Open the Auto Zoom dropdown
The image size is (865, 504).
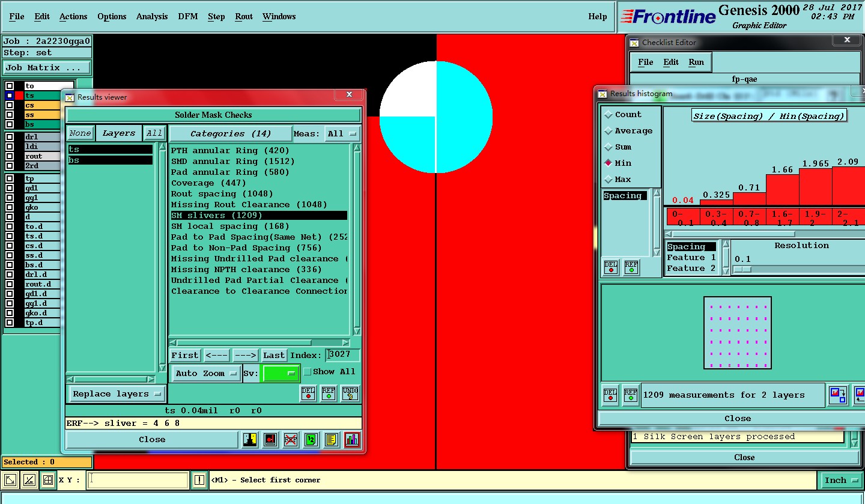(206, 373)
